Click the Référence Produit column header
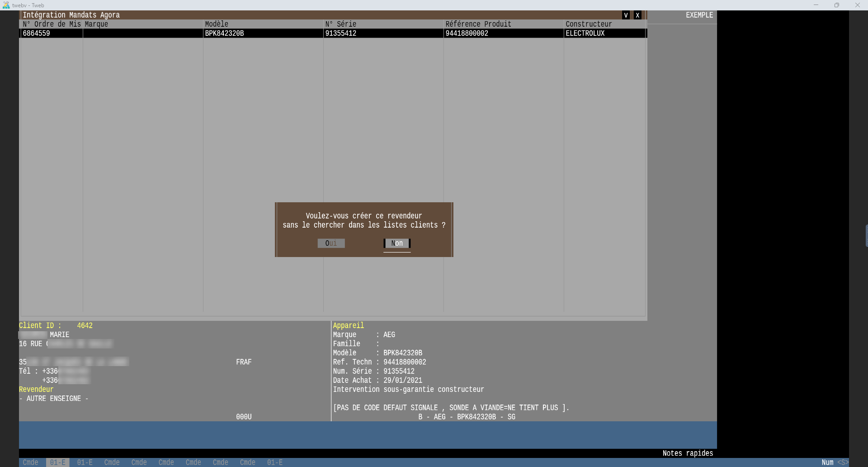This screenshot has width=868, height=467. tap(478, 24)
